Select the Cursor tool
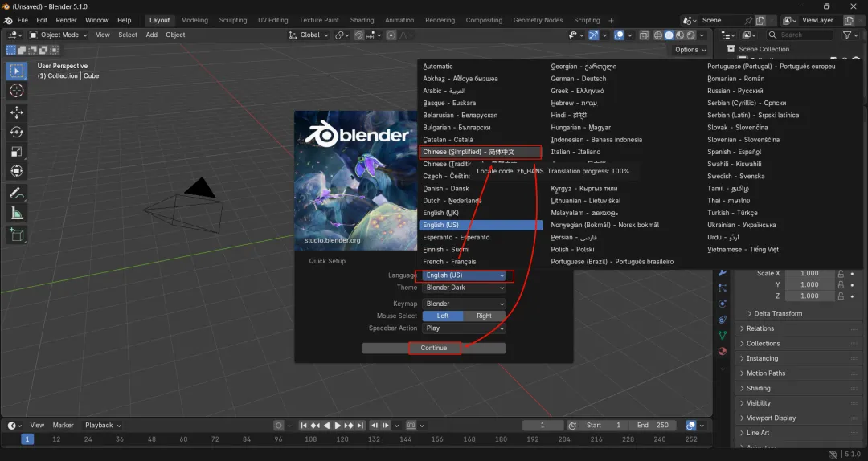The width and height of the screenshot is (868, 461). [17, 91]
